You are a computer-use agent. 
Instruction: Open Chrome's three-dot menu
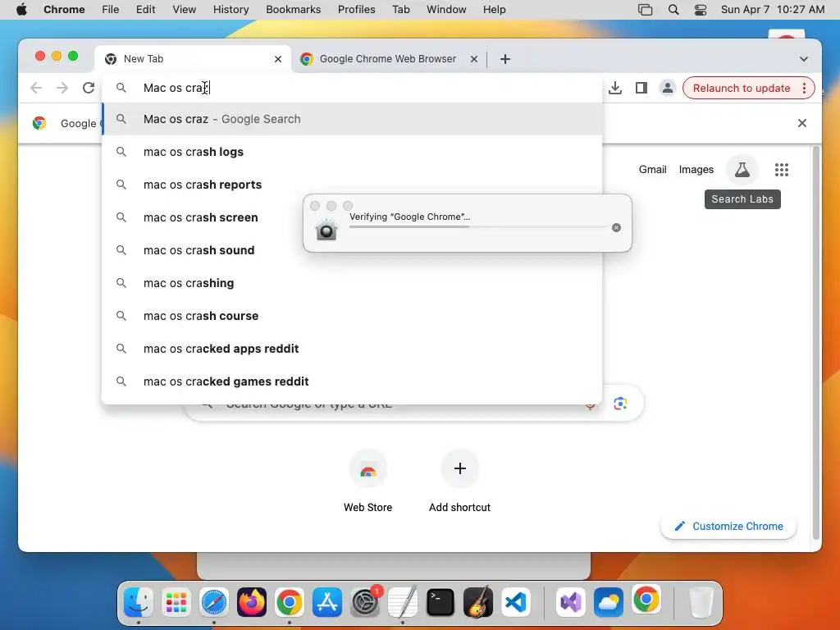[804, 89]
